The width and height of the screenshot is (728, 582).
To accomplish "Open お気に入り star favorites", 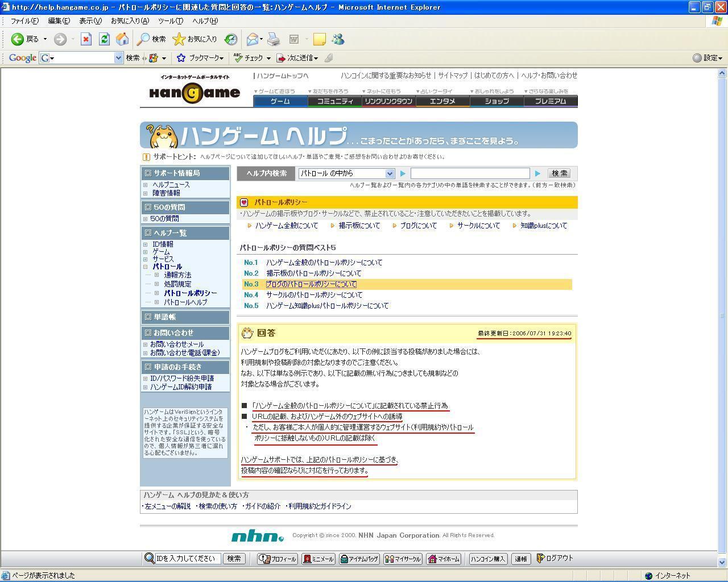I will (x=195, y=39).
